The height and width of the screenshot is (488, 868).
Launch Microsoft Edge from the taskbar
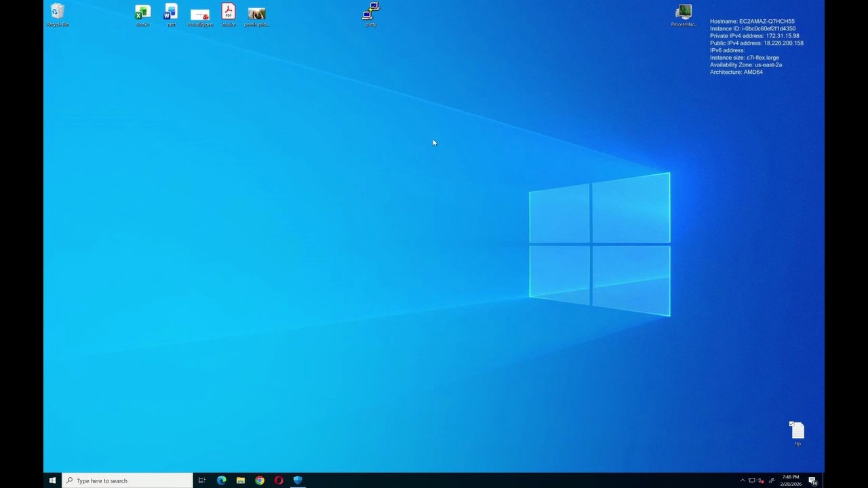221,481
